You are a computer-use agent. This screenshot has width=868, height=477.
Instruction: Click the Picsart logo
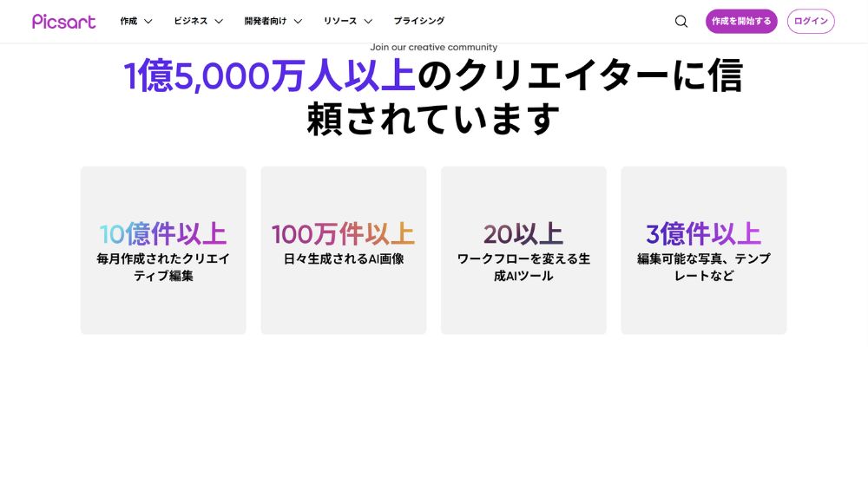pos(63,22)
